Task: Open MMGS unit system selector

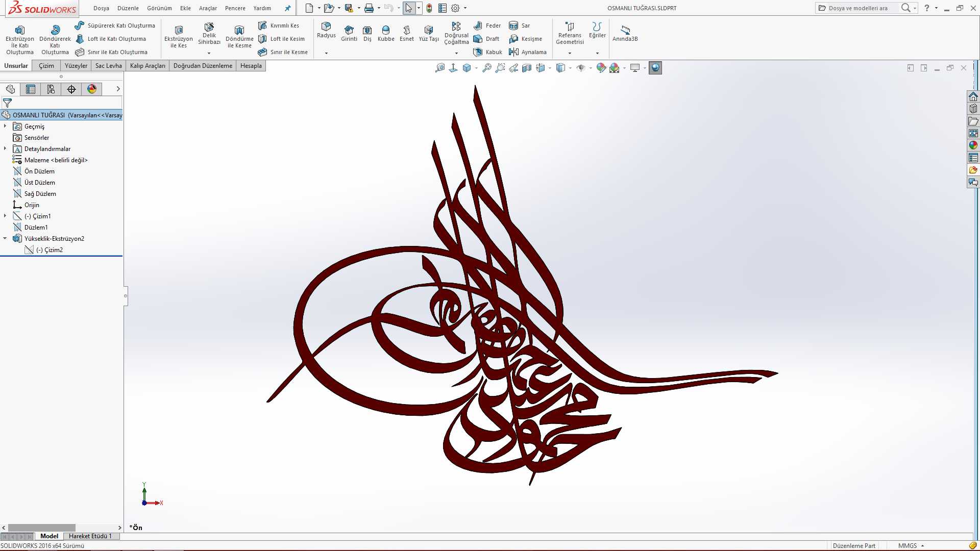Action: (x=911, y=546)
